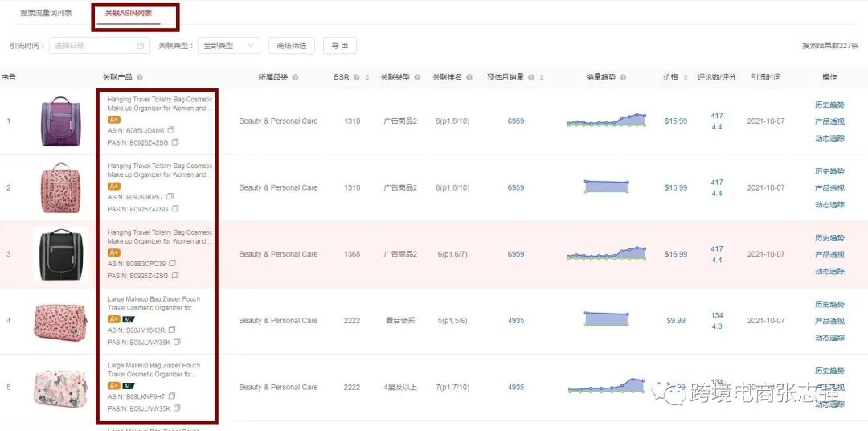
Task: Open the 关联类型 全部类型 dropdown
Action: pos(228,45)
